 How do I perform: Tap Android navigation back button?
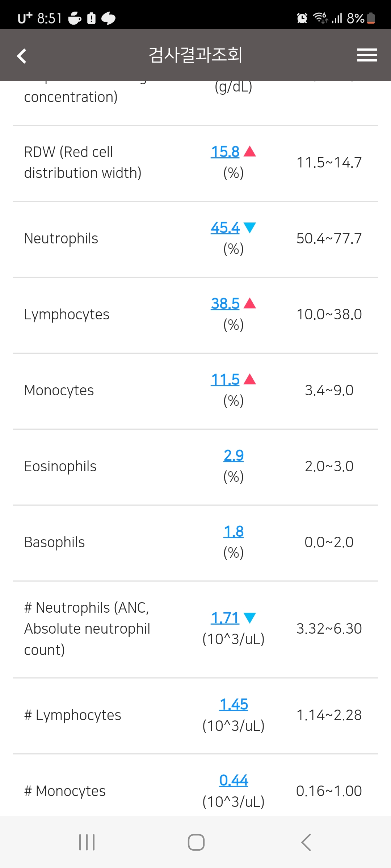(x=306, y=842)
